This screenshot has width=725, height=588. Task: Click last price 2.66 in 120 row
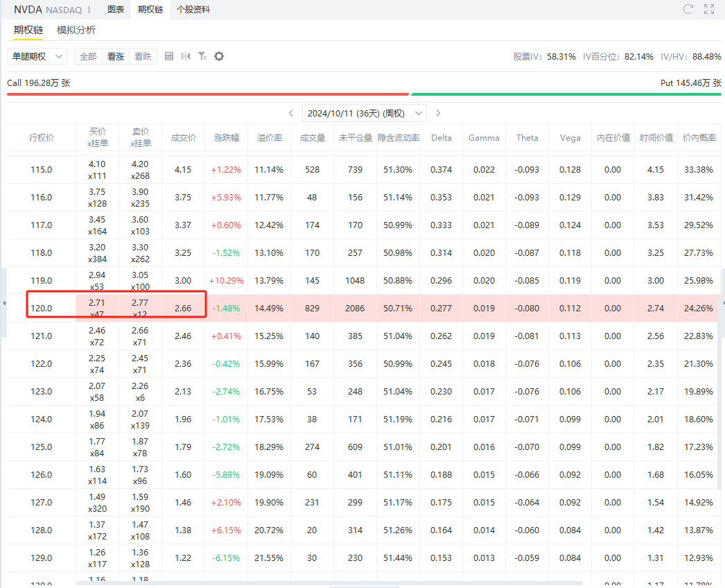(x=183, y=308)
